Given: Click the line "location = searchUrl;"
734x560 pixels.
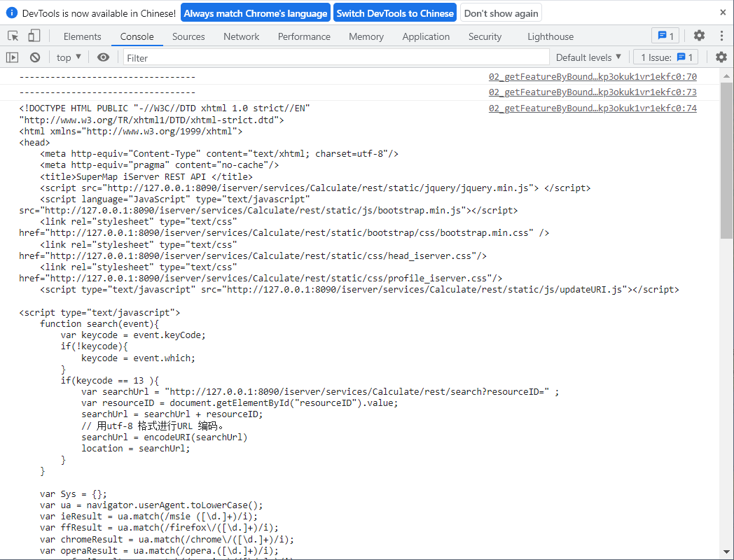Looking at the screenshot, I should 136,448.
